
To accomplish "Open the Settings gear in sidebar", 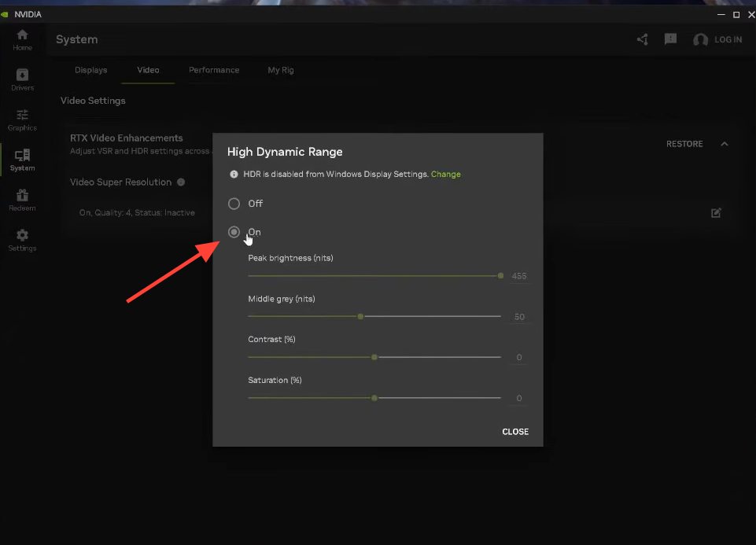I will [x=22, y=240].
